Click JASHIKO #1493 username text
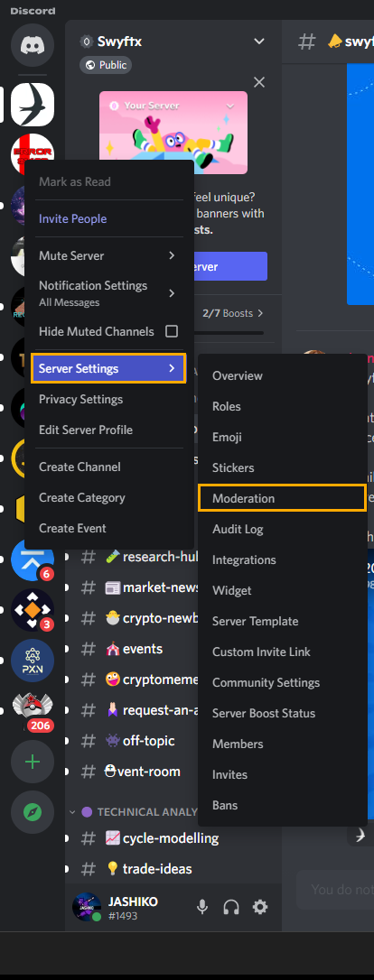This screenshot has width=374, height=980. pyautogui.click(x=133, y=908)
